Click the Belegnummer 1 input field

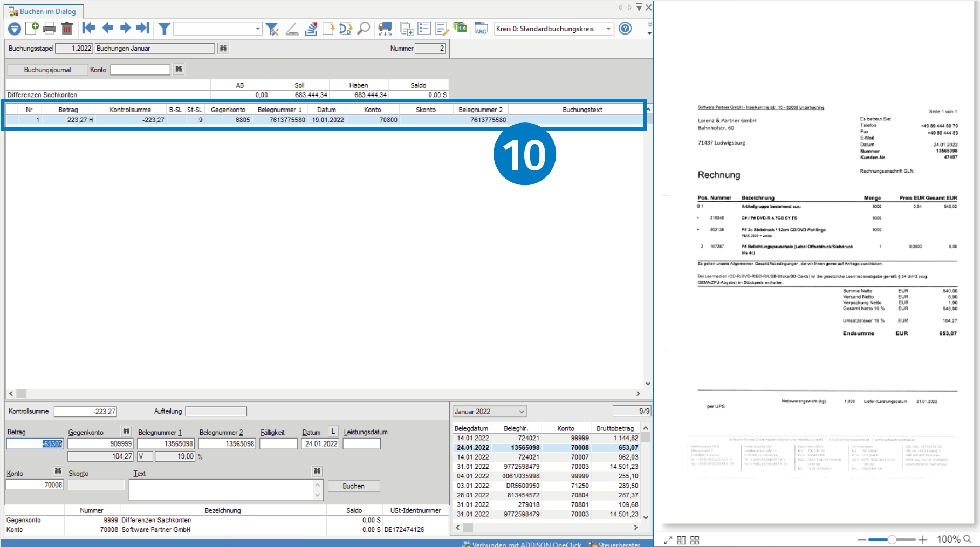[x=166, y=443]
